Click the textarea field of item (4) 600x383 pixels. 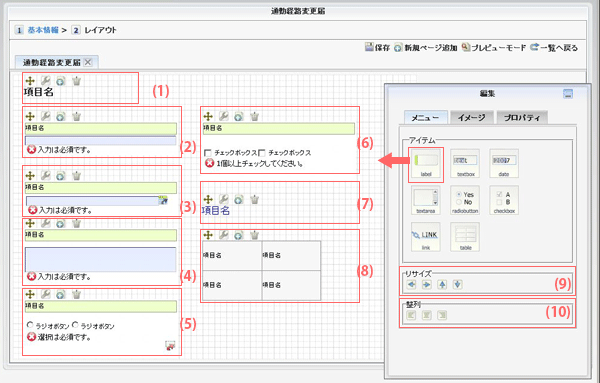[x=101, y=259]
